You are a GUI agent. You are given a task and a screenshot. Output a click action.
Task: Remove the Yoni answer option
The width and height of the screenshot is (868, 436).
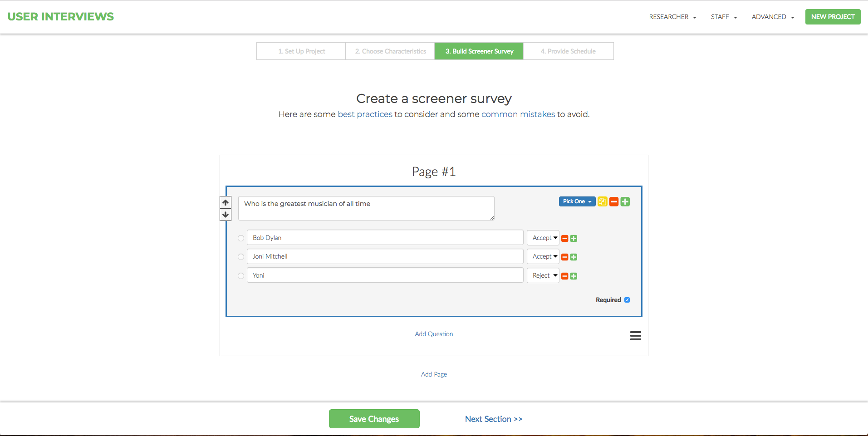coord(564,275)
